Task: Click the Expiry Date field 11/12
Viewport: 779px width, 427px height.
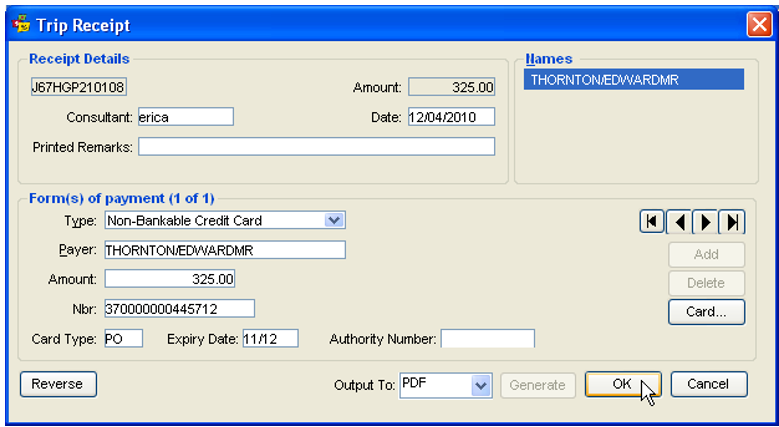Action: point(271,339)
